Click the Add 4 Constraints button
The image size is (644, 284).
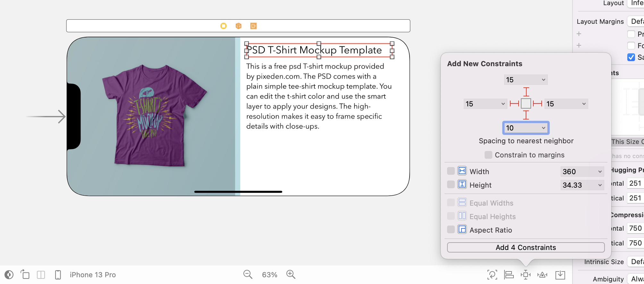click(x=526, y=247)
